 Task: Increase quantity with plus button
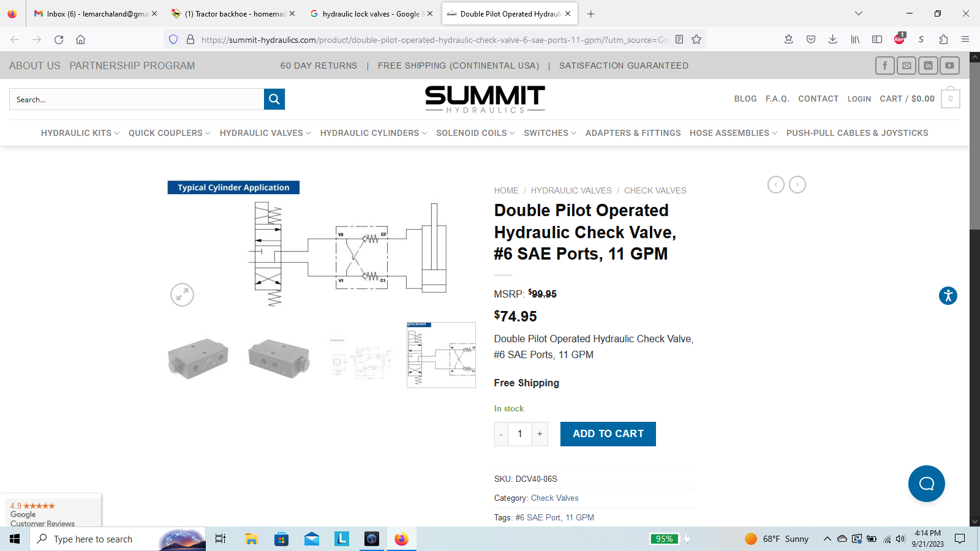point(540,434)
